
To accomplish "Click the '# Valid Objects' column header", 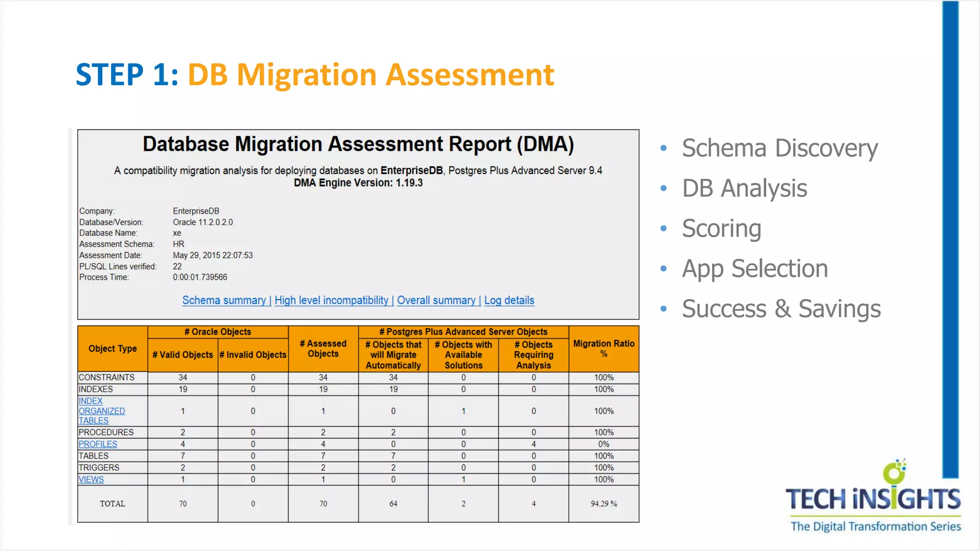I will coord(183,355).
